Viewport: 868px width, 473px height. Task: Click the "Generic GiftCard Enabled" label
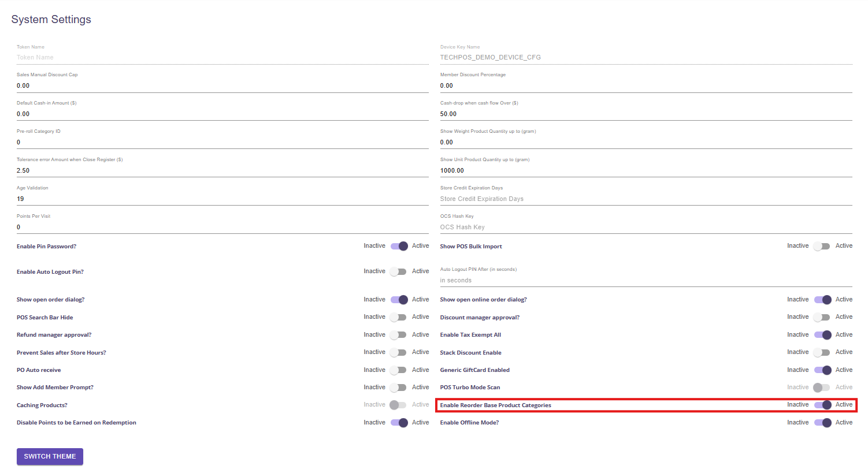[474, 370]
